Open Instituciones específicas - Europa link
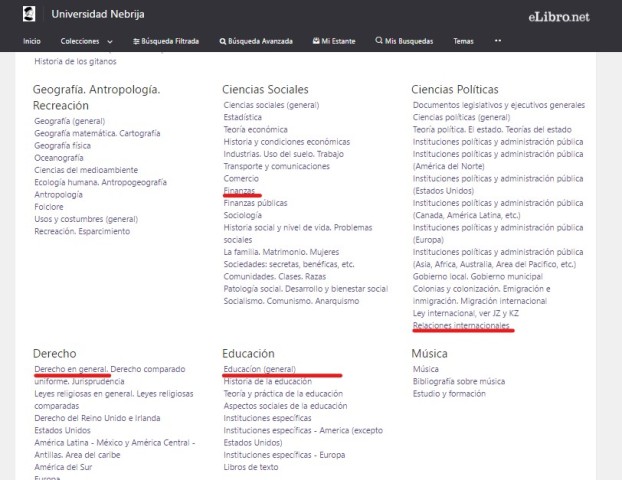The width and height of the screenshot is (622, 480). click(284, 455)
